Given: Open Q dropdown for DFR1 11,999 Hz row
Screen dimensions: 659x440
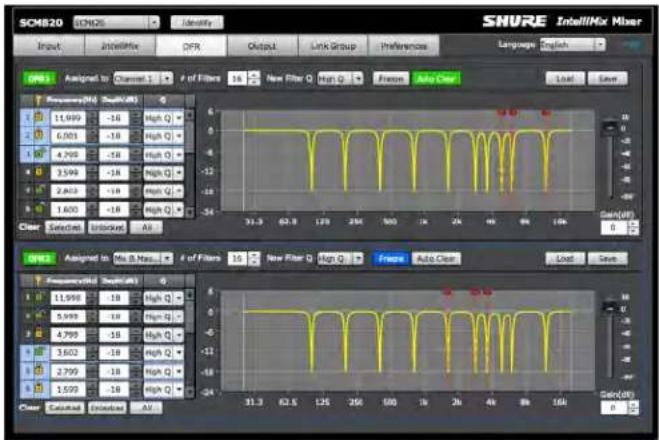Looking at the screenshot, I should click(x=163, y=118).
